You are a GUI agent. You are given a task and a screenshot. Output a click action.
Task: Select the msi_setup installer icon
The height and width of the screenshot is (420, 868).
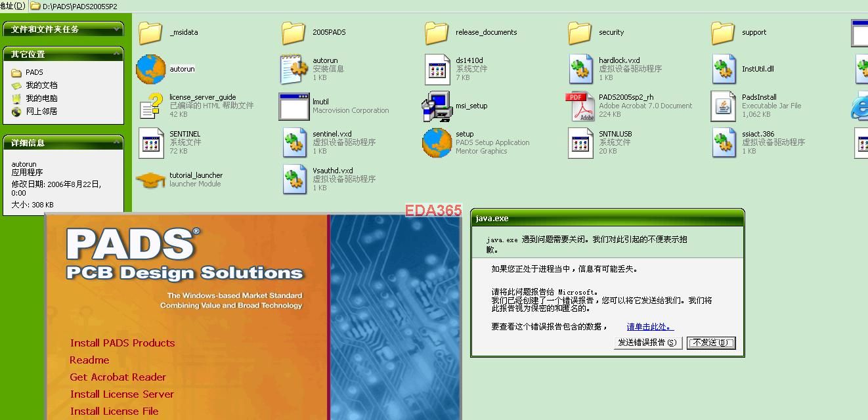point(437,106)
